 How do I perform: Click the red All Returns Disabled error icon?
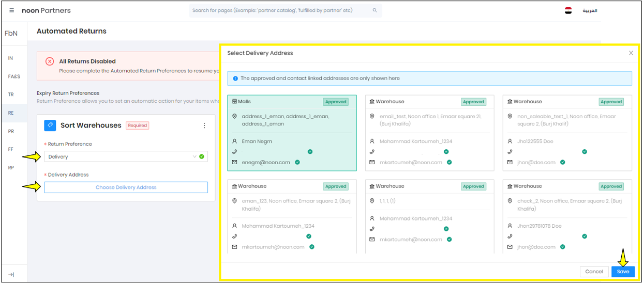coord(50,61)
